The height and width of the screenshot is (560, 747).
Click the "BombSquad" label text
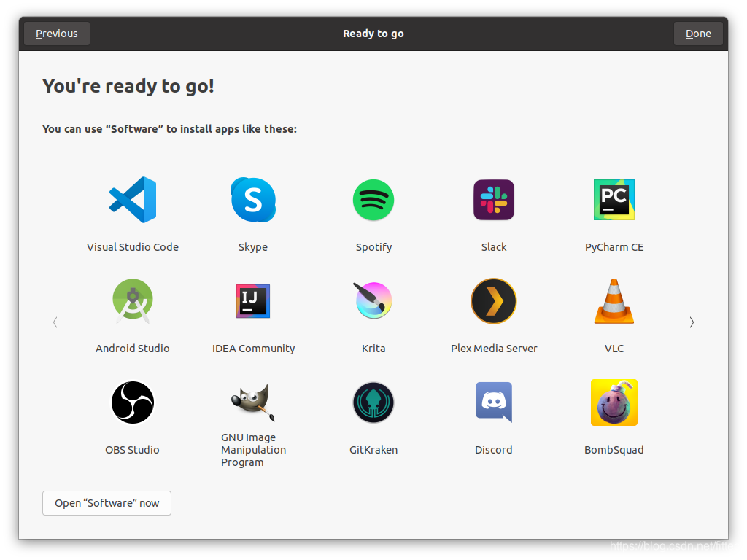click(x=614, y=450)
